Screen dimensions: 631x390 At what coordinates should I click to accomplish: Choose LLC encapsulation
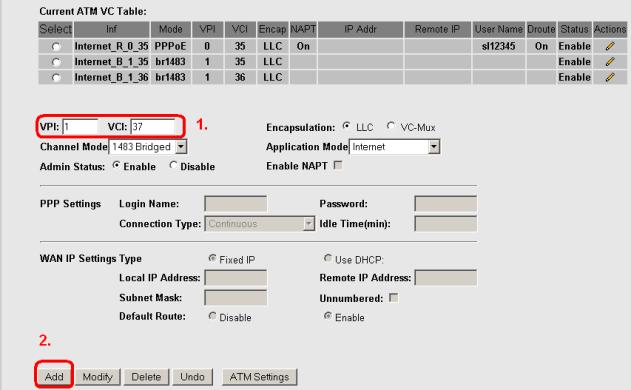click(346, 126)
